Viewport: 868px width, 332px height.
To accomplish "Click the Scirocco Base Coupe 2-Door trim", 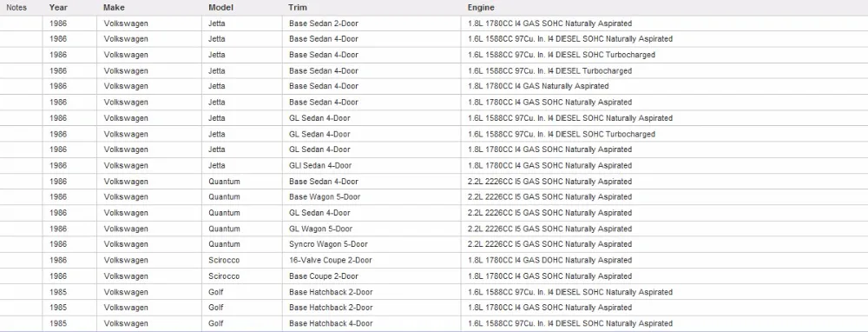I will (x=323, y=276).
